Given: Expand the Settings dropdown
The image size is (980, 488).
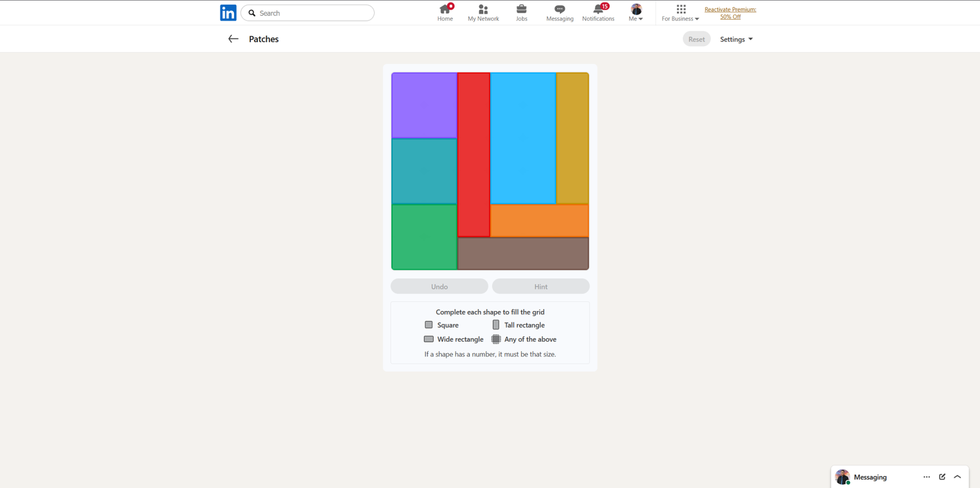Looking at the screenshot, I should (736, 39).
